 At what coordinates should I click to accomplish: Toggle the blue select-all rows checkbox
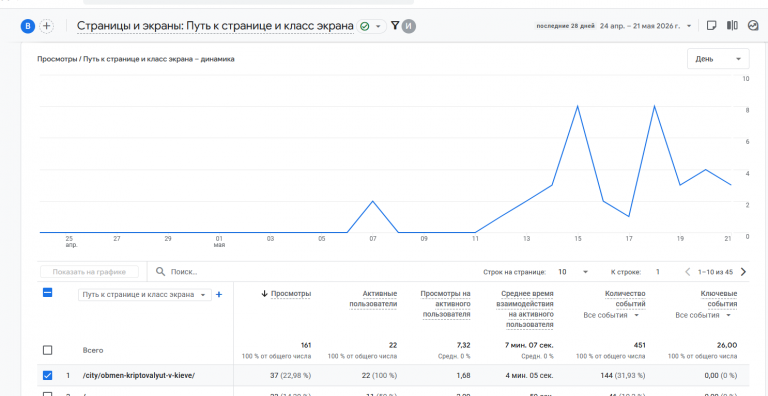click(48, 293)
